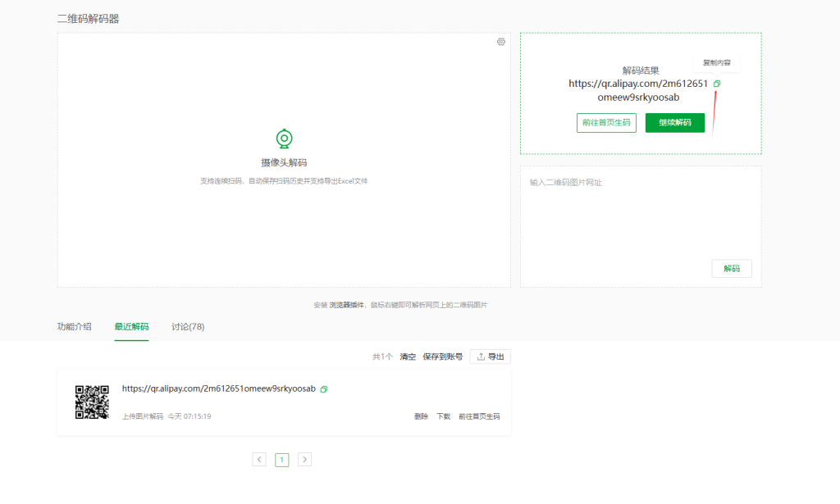Click 保存到账号 to save records
The width and height of the screenshot is (840, 504).
(x=442, y=357)
